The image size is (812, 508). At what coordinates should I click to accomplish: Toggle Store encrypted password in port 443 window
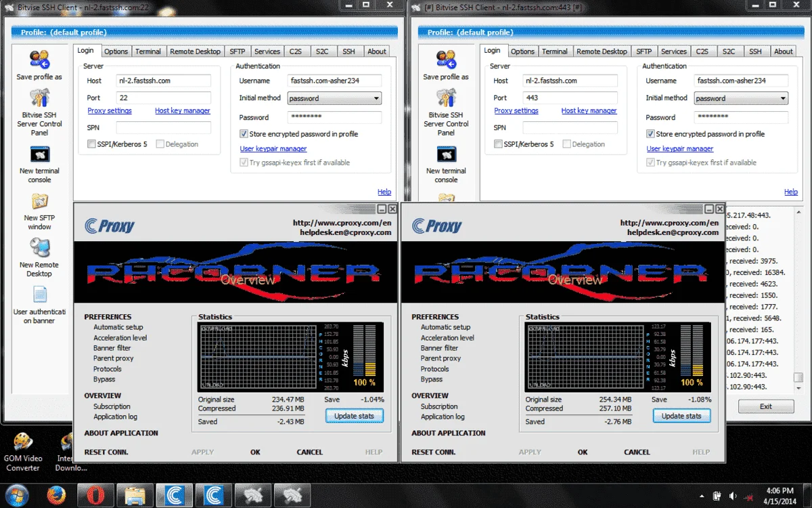tap(651, 134)
